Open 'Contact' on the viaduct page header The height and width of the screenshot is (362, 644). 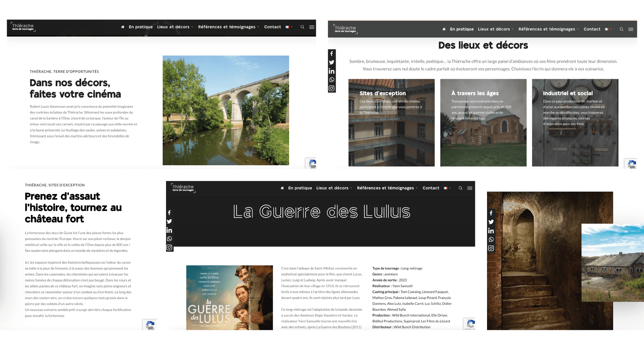pyautogui.click(x=273, y=27)
